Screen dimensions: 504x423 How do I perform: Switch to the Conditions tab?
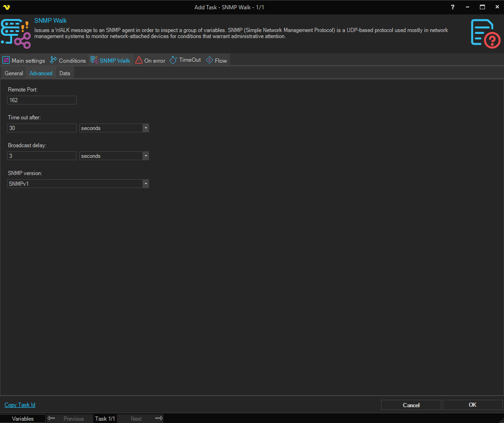coord(68,60)
